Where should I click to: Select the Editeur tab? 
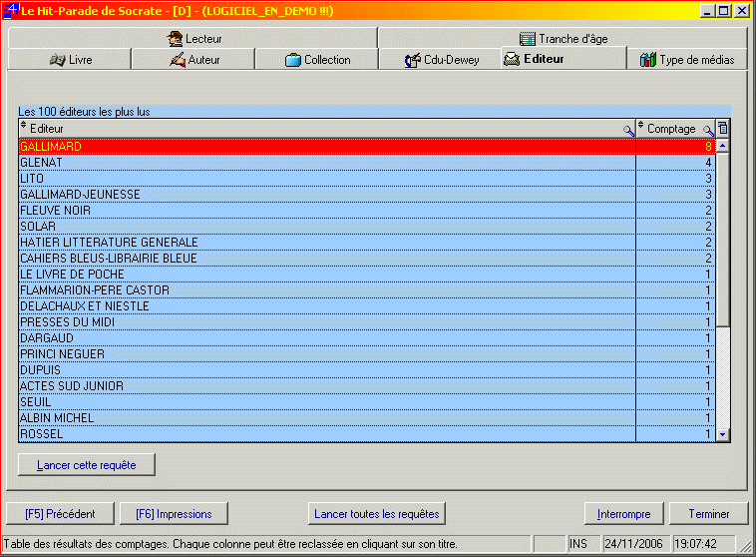pyautogui.click(x=564, y=59)
